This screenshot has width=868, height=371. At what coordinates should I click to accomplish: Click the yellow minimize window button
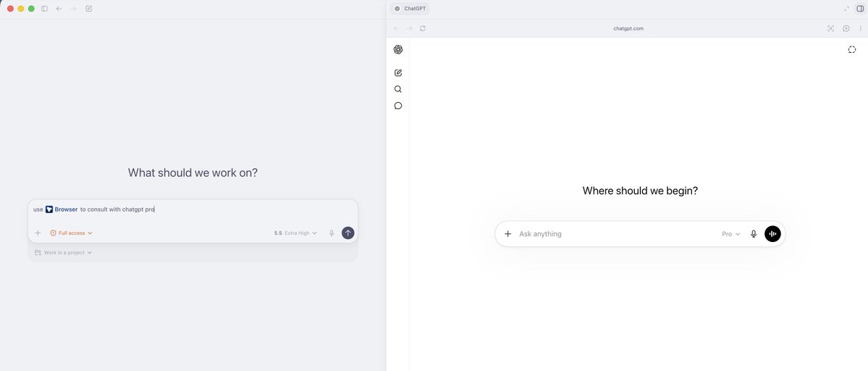pos(21,9)
